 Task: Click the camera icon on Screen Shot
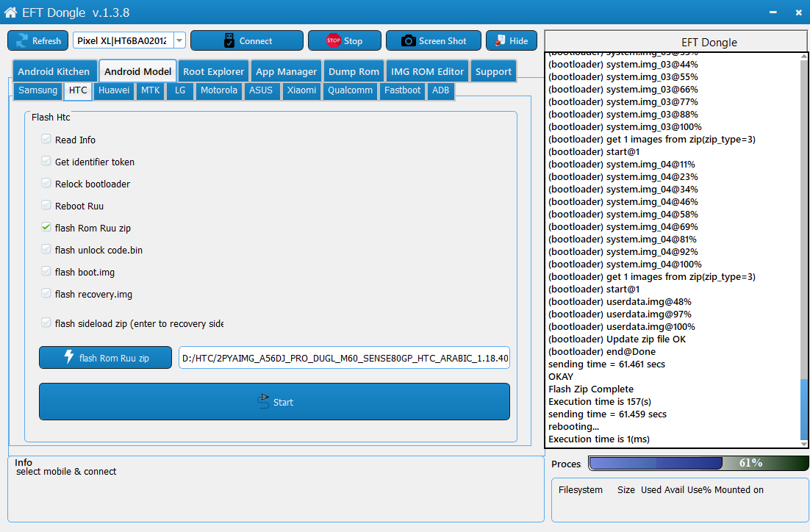tap(408, 41)
